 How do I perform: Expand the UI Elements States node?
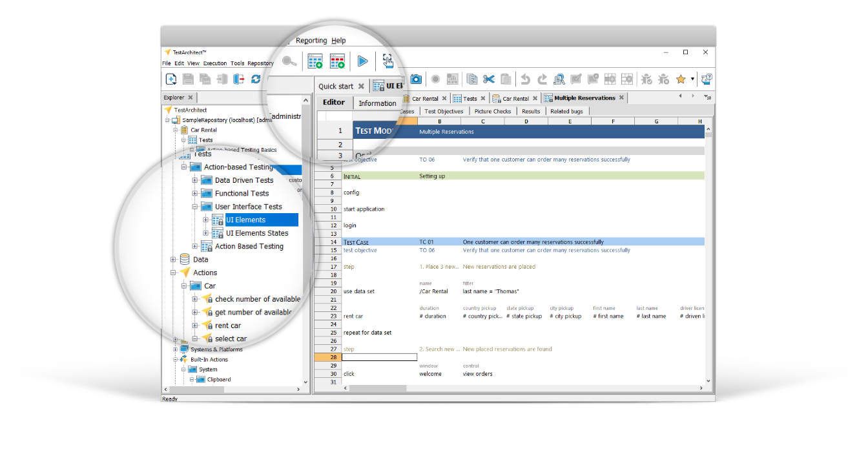pos(206,233)
